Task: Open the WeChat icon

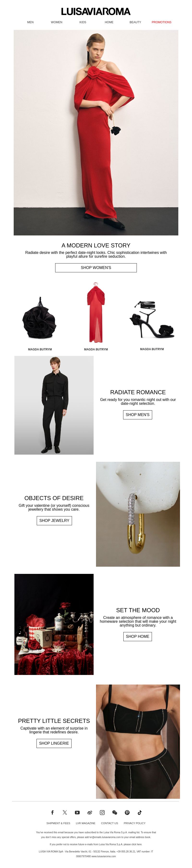Action: tap(115, 812)
